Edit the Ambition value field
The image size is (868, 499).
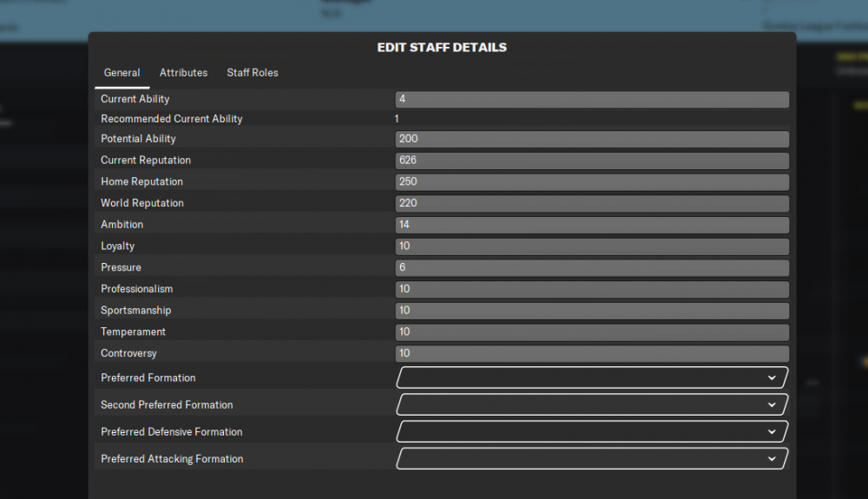click(x=592, y=225)
